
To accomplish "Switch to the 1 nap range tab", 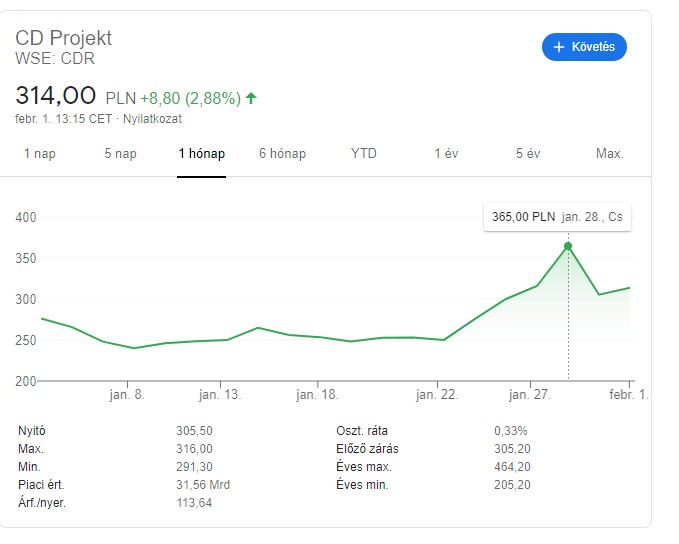I will 40,153.
